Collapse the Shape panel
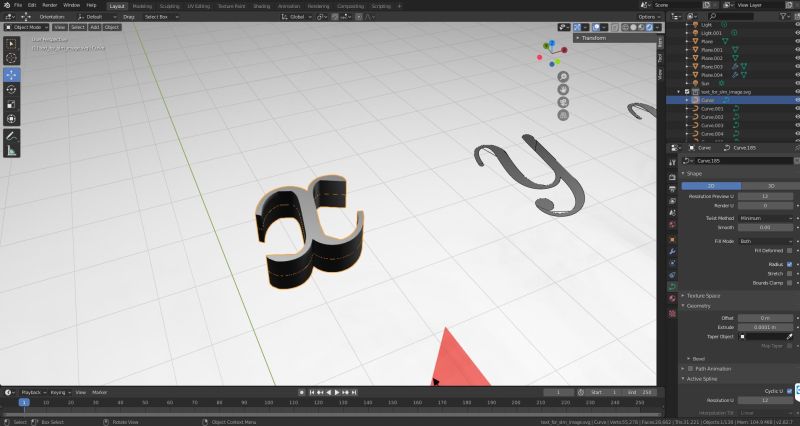The width and height of the screenshot is (800, 426). 694,173
